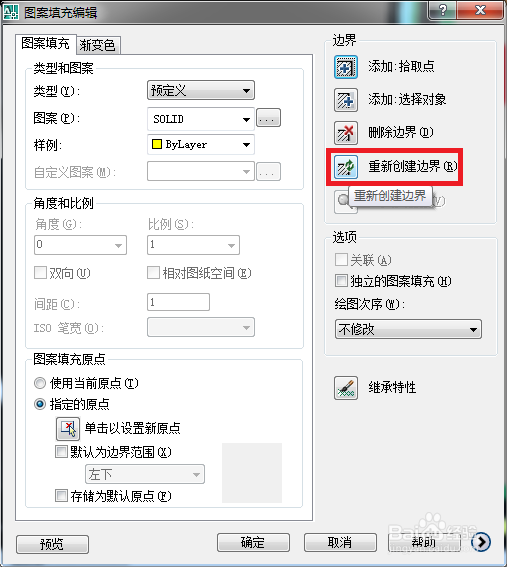Click the 预览 button
The height and width of the screenshot is (567, 507).
coord(52,544)
